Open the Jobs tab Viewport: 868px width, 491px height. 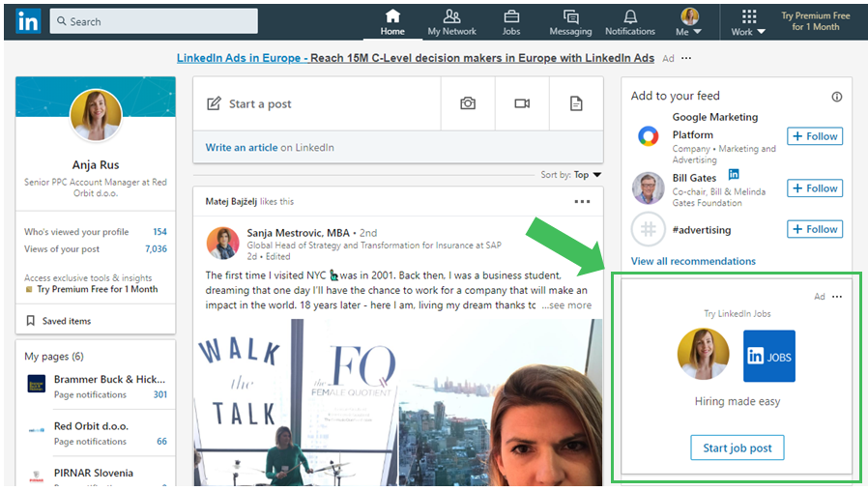[511, 22]
